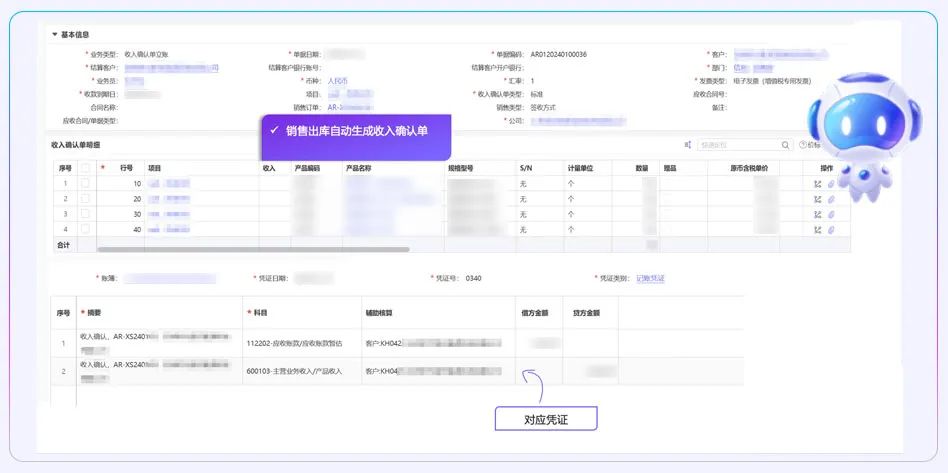Open the 销售订单 AR- order link
Viewport: 948px width, 473px height.
click(x=350, y=107)
